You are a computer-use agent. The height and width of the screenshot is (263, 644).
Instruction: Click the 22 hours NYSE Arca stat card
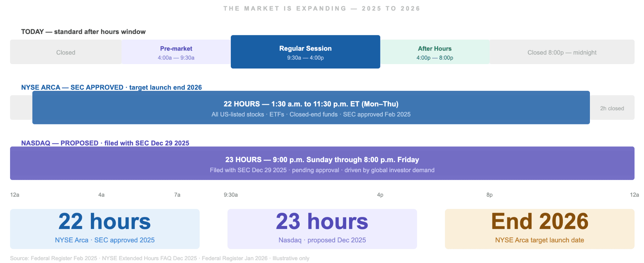click(105, 229)
